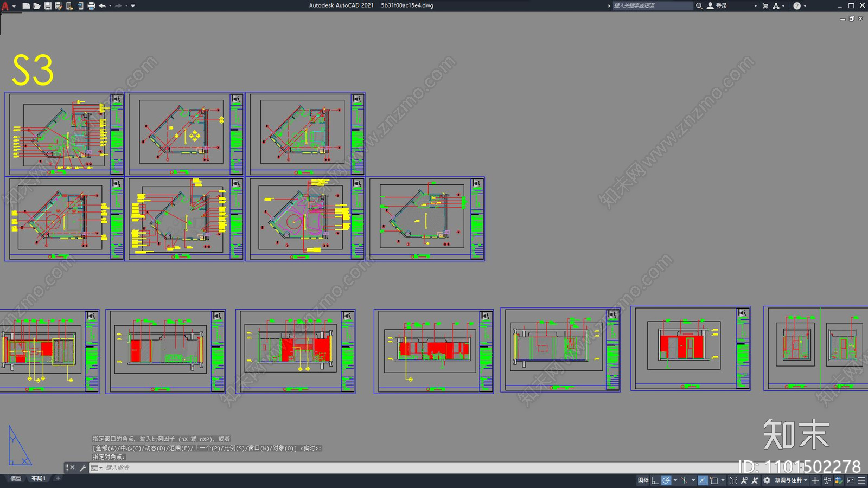The width and height of the screenshot is (868, 488).
Task: Click the keyword search box in title bar
Action: (653, 5)
